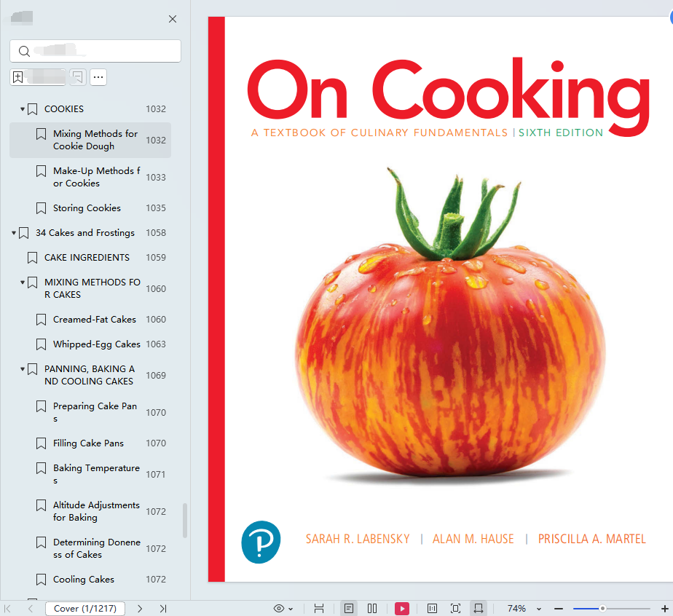
Task: Close the bookmarks side panel
Action: [x=173, y=19]
